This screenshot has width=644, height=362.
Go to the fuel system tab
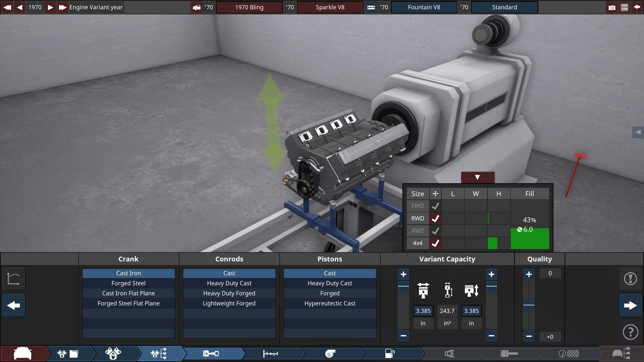click(390, 354)
